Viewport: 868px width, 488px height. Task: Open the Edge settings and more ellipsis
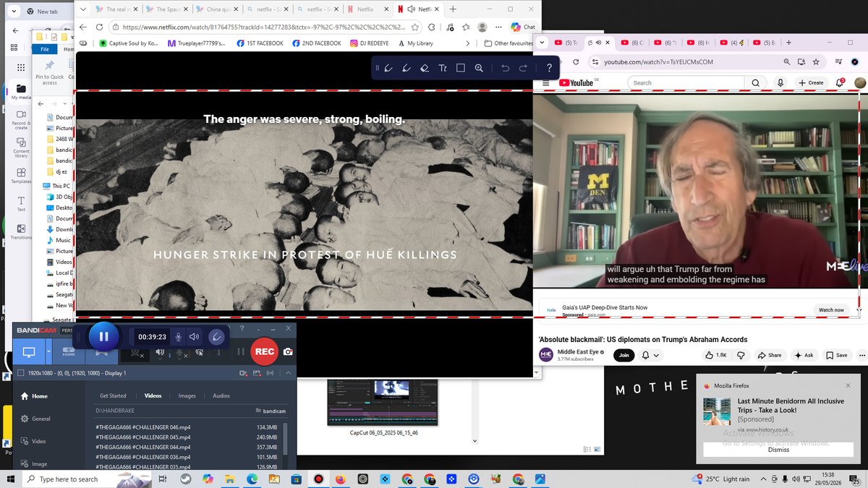click(x=498, y=27)
